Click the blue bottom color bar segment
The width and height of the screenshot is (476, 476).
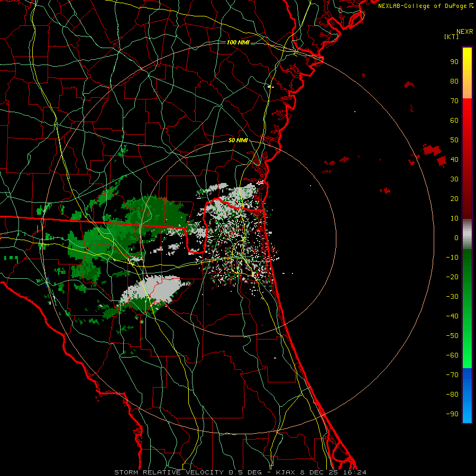467,396
